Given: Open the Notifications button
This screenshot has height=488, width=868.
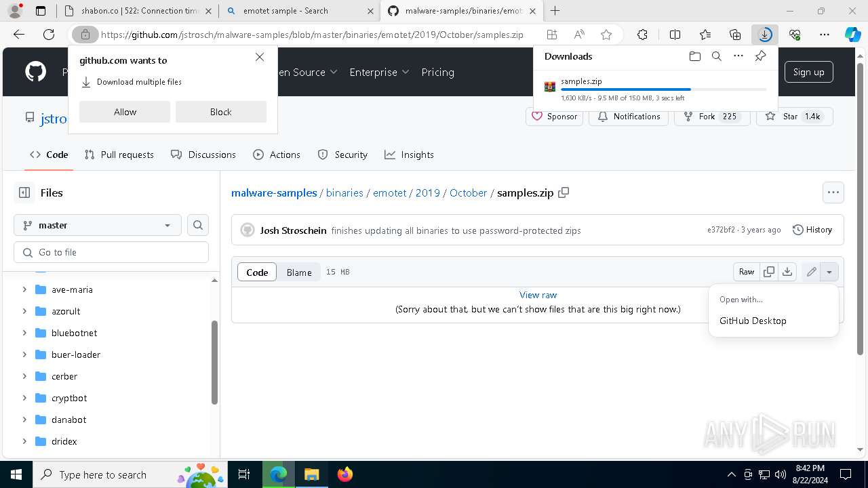Looking at the screenshot, I should pos(629,117).
